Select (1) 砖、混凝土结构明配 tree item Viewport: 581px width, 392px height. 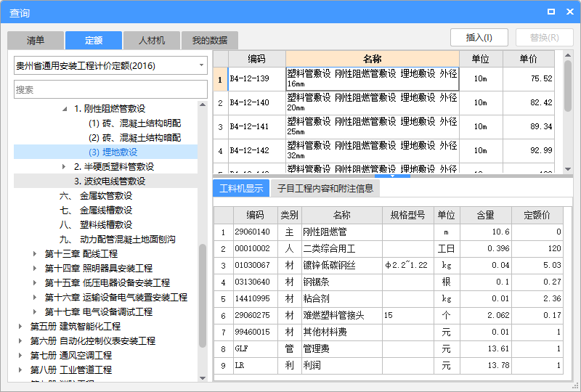tap(134, 123)
